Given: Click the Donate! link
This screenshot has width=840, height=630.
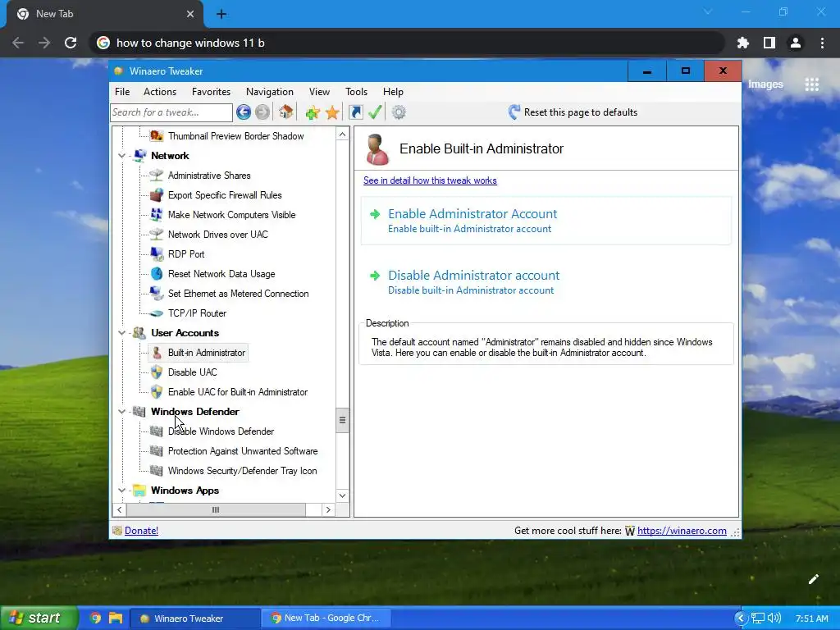Looking at the screenshot, I should [141, 531].
